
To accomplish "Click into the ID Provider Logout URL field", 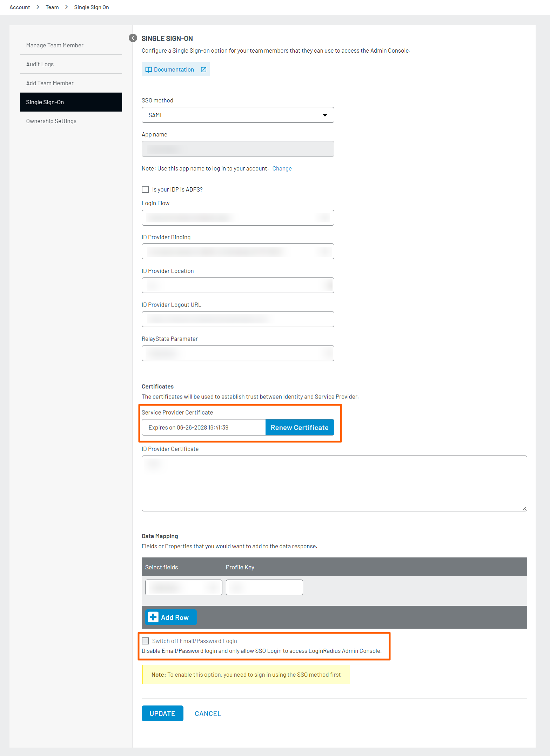I will tap(237, 319).
